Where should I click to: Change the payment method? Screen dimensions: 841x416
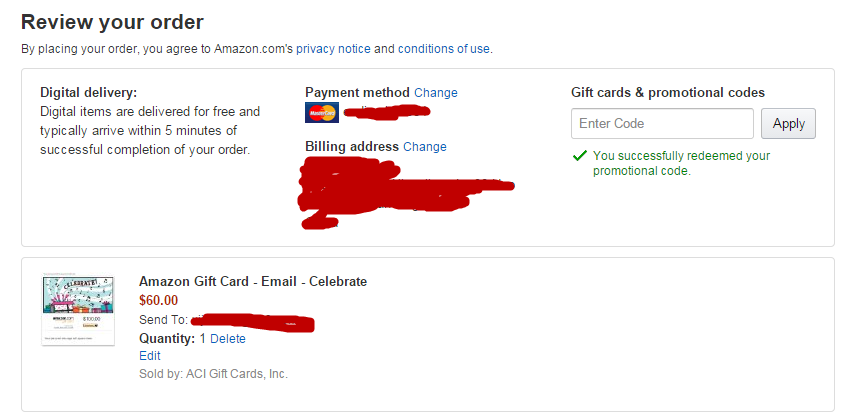pyautogui.click(x=436, y=93)
